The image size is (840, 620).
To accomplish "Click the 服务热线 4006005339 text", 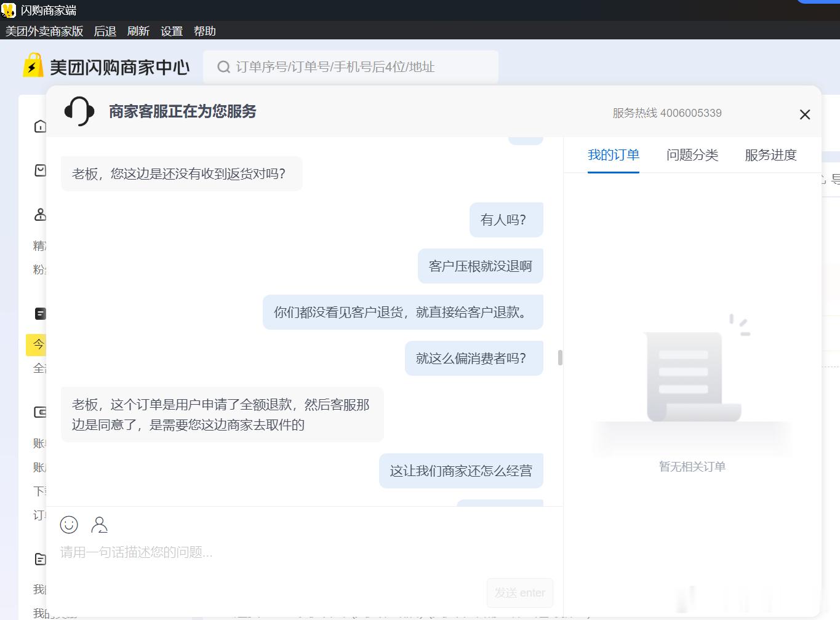I will pyautogui.click(x=667, y=113).
